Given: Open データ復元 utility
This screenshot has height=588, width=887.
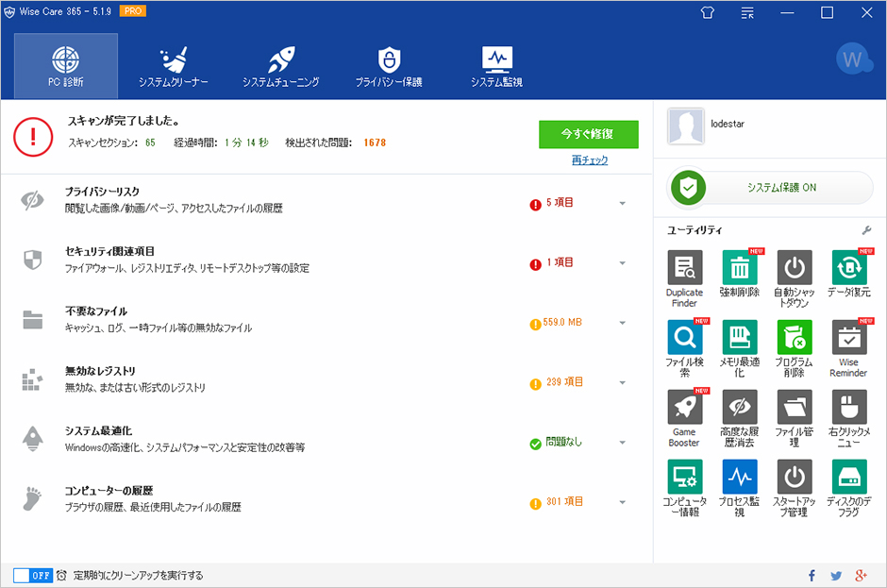Looking at the screenshot, I should tap(849, 274).
